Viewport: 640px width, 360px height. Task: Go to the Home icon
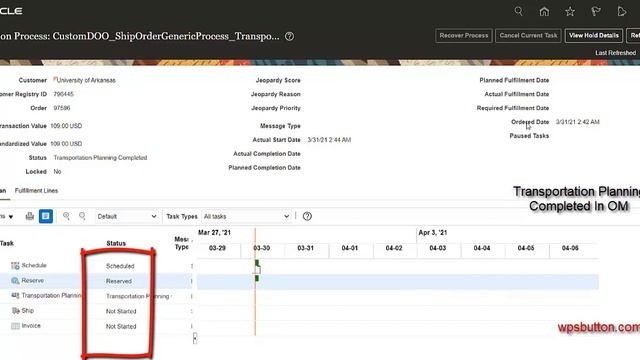click(544, 11)
